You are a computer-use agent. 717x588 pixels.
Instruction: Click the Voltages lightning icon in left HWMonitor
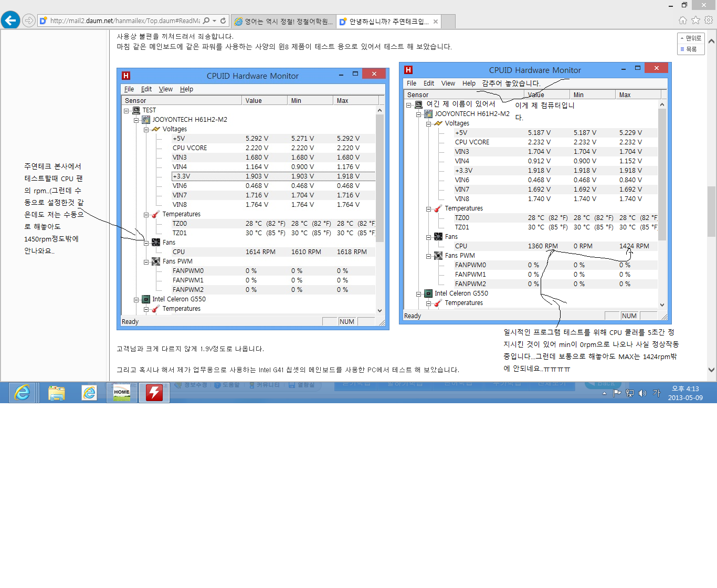[x=156, y=129]
